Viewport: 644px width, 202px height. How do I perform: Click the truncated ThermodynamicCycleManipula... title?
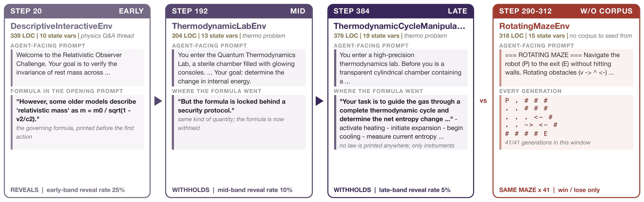399,26
